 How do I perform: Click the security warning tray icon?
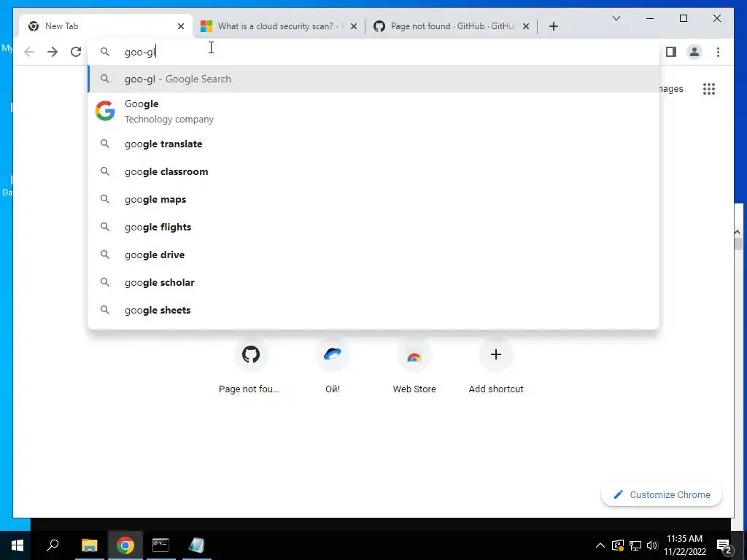[x=617, y=545]
